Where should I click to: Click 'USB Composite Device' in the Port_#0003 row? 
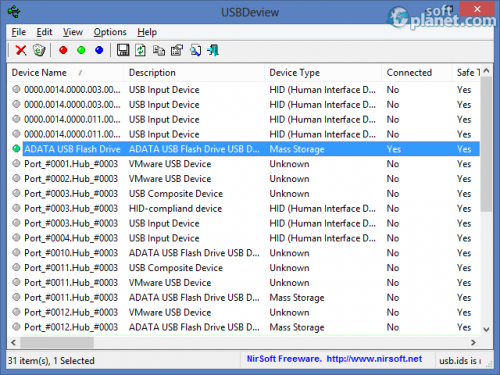[x=176, y=194]
